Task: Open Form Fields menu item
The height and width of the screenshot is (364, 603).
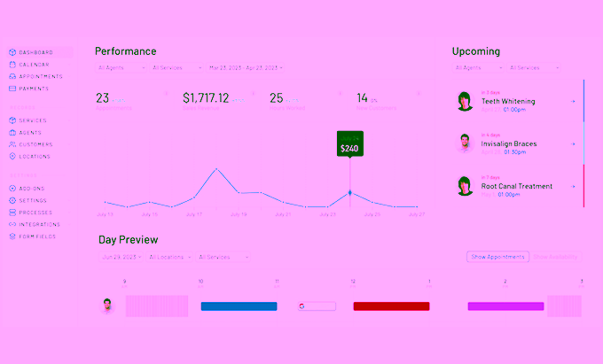Action: coord(36,236)
